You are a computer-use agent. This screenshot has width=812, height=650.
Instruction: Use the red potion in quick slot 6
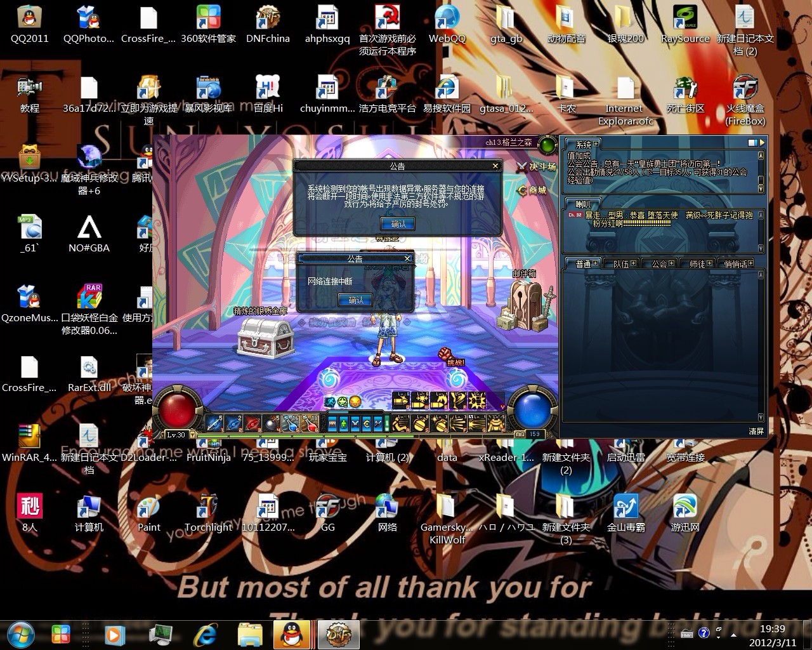click(309, 423)
